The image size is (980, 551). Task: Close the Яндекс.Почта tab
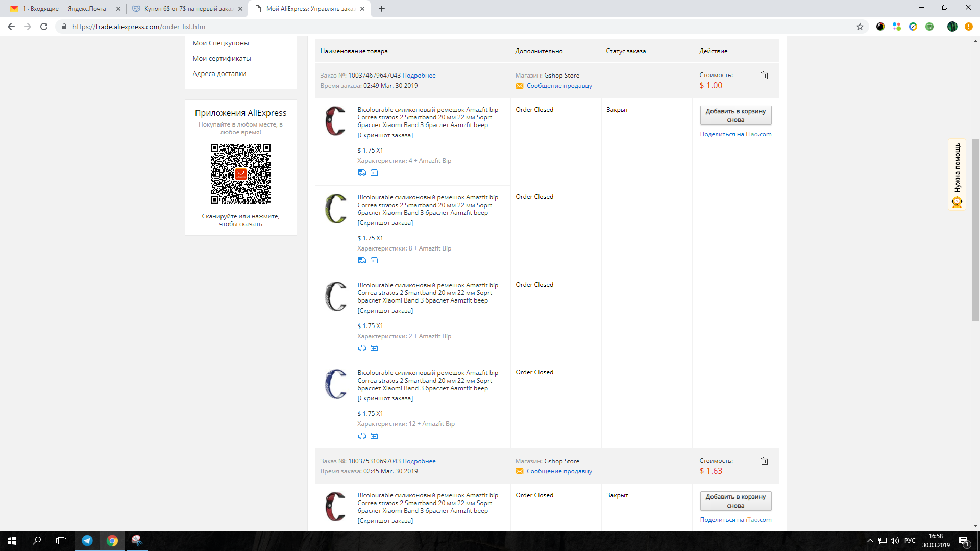[118, 9]
